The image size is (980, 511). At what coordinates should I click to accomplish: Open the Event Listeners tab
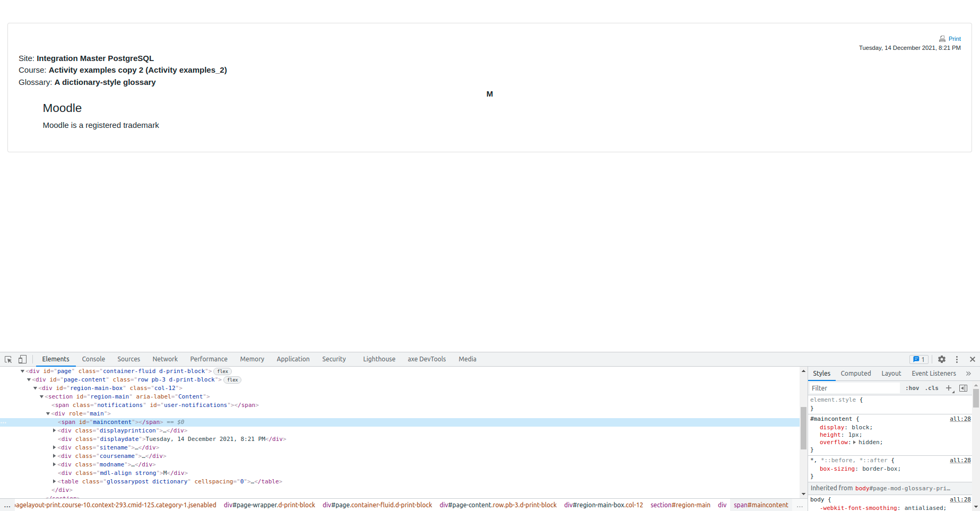click(933, 374)
